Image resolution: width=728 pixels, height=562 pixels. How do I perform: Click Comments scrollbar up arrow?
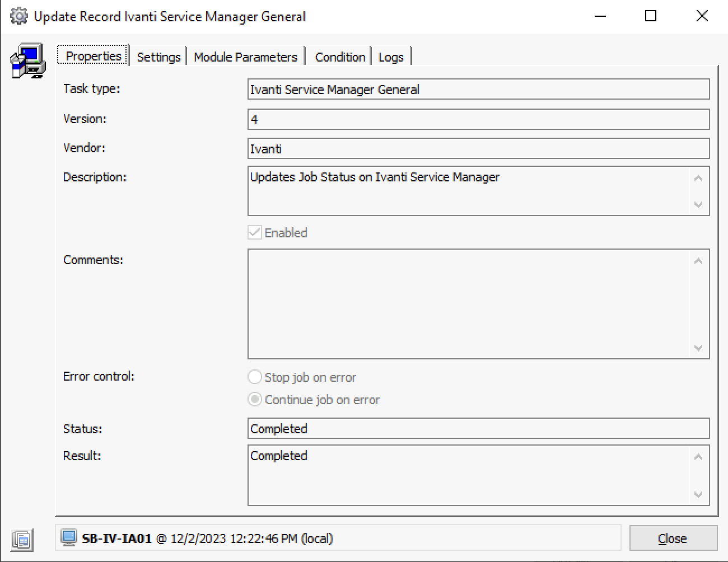tap(698, 261)
